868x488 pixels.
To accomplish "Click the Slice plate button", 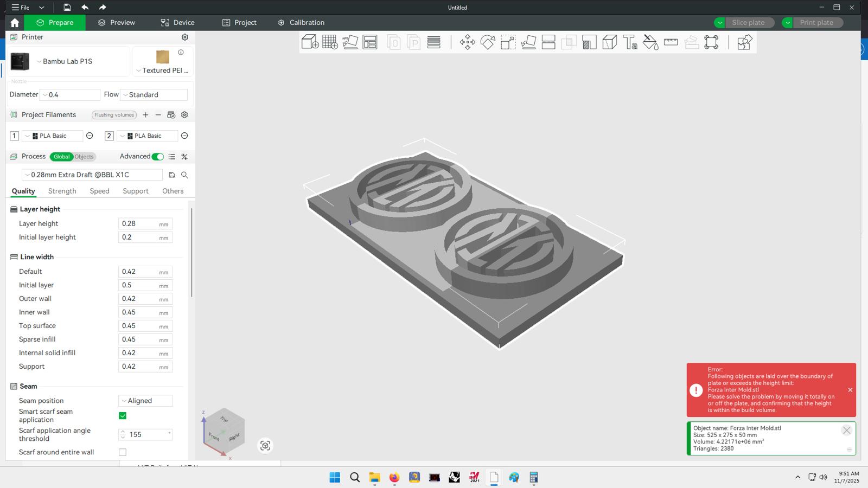I will [748, 23].
